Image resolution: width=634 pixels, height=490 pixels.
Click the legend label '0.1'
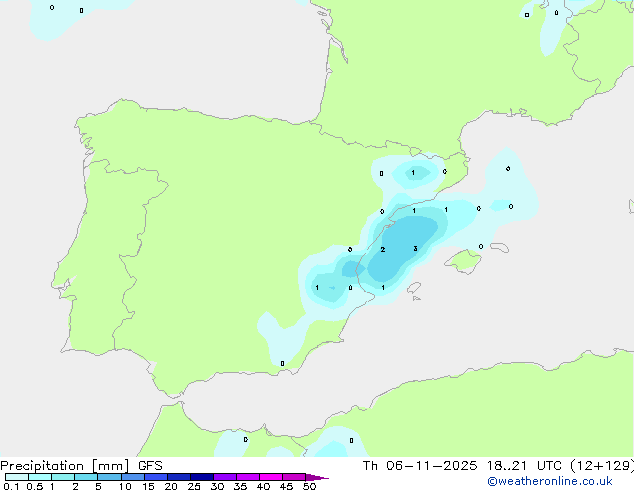click(11, 486)
